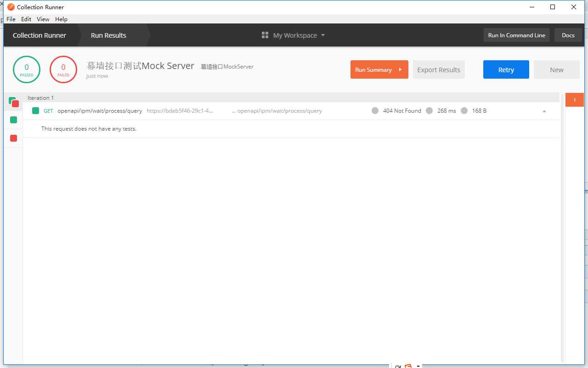Viewport: 588px width, 368px height.
Task: Maximize the Collection Runner window
Action: coord(553,7)
